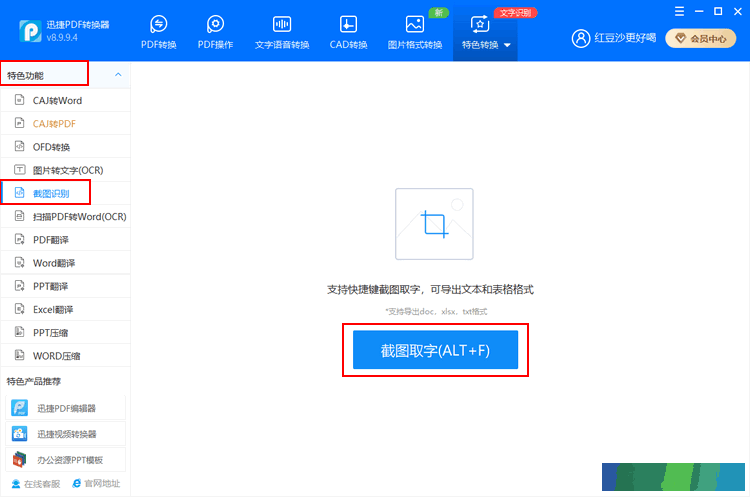
Task: Select 截图识别 in the sidebar
Action: 66,193
